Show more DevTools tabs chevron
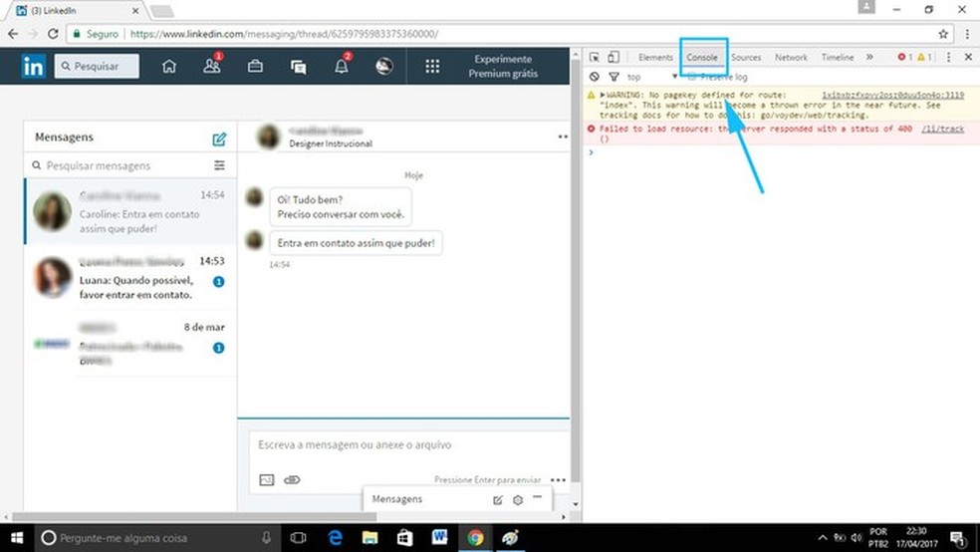Screen dimensions: 980x552 [x=869, y=57]
